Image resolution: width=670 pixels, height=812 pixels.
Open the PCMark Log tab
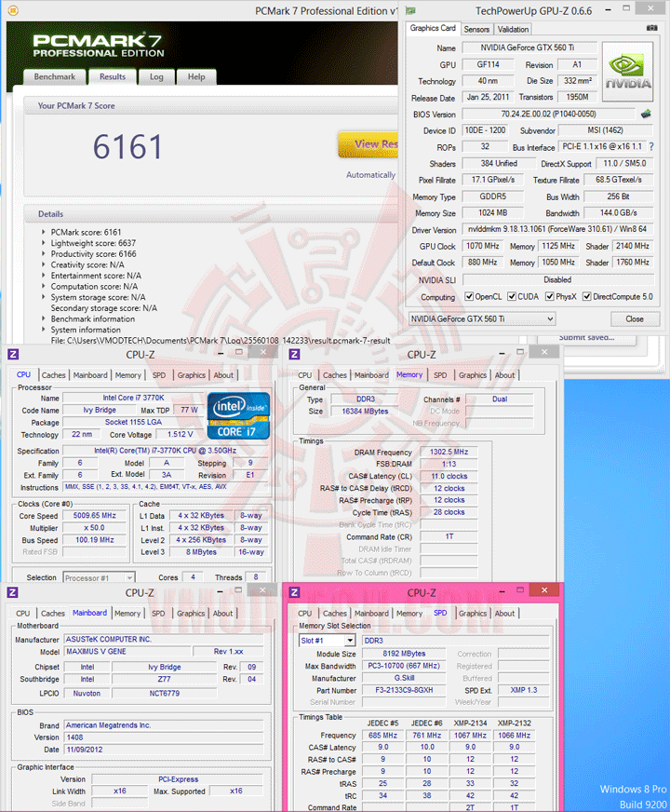click(x=156, y=76)
